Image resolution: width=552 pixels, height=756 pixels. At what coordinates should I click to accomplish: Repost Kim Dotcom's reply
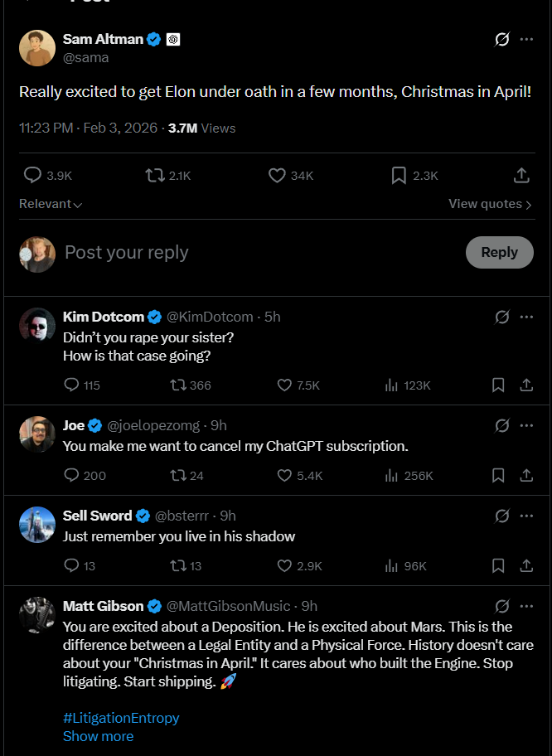pyautogui.click(x=177, y=385)
